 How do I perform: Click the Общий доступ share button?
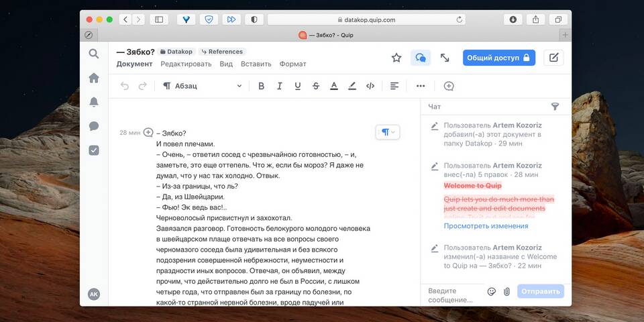tap(499, 58)
